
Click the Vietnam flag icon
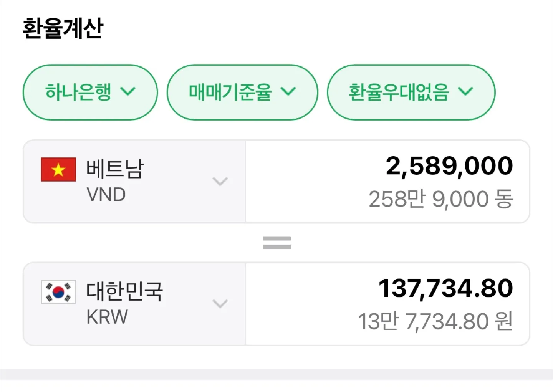coord(58,169)
